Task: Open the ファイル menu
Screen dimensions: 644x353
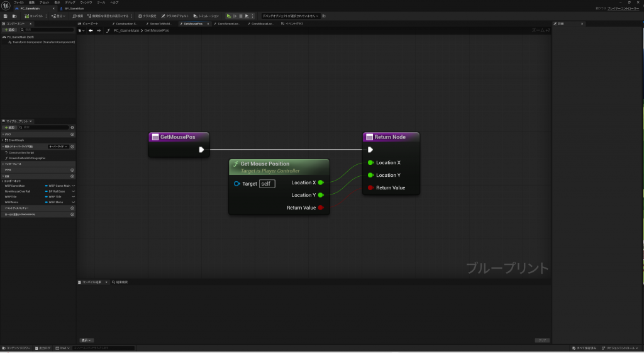Action: (19, 3)
